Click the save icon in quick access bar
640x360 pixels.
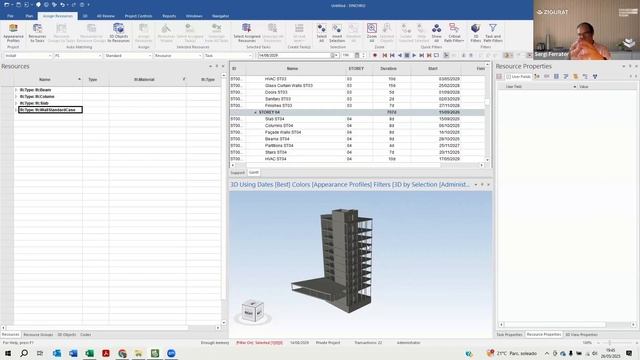point(18,5)
